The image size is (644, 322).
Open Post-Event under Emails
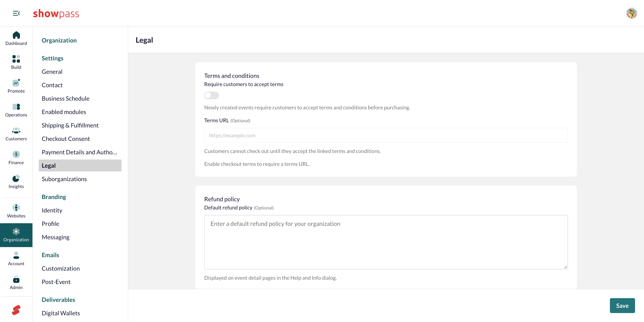(56, 282)
